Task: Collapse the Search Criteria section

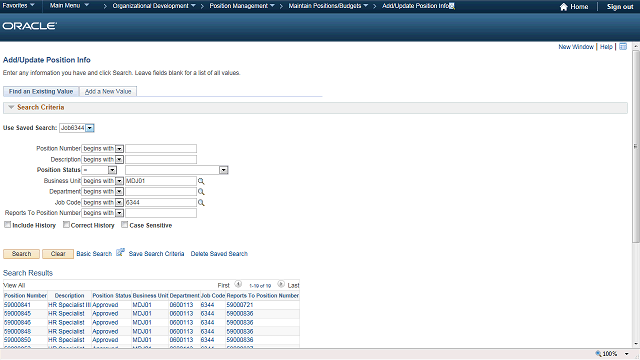Action: (11, 107)
